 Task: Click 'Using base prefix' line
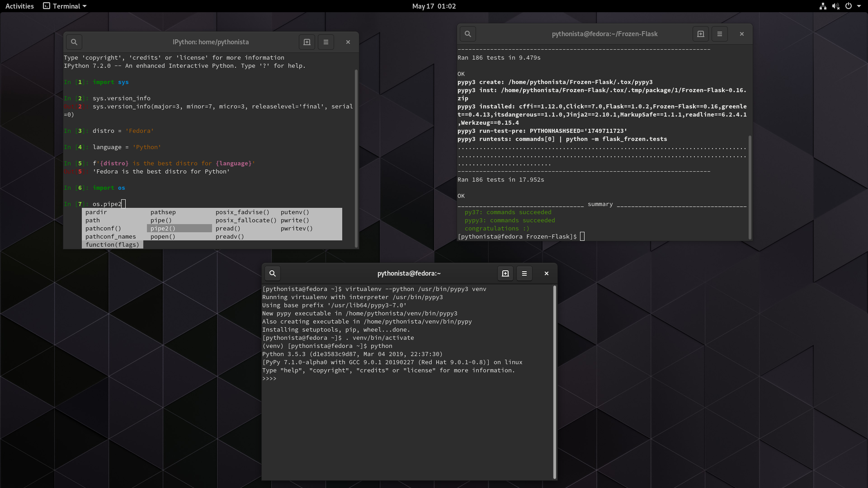335,305
